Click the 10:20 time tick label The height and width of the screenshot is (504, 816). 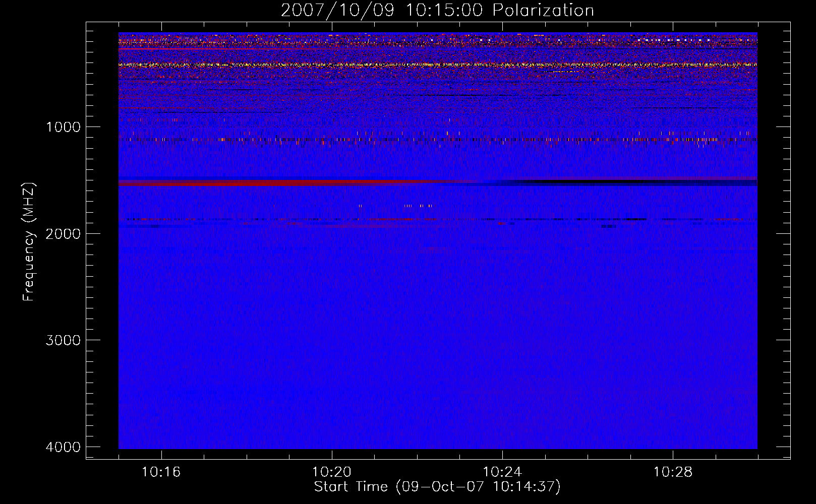click(x=332, y=472)
